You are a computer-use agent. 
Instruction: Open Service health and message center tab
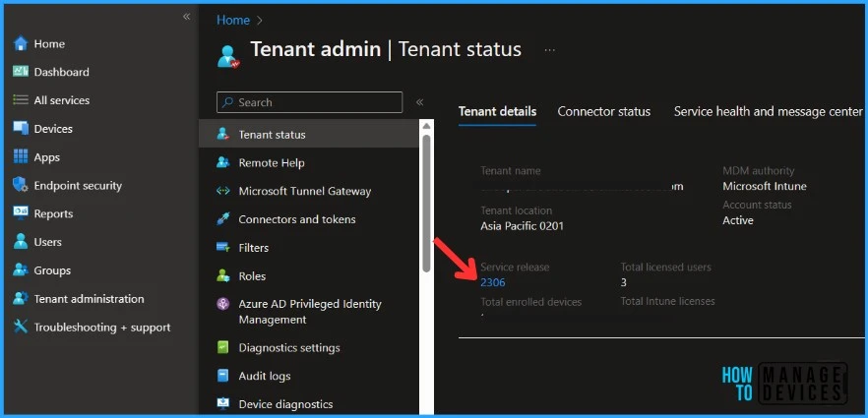click(768, 112)
